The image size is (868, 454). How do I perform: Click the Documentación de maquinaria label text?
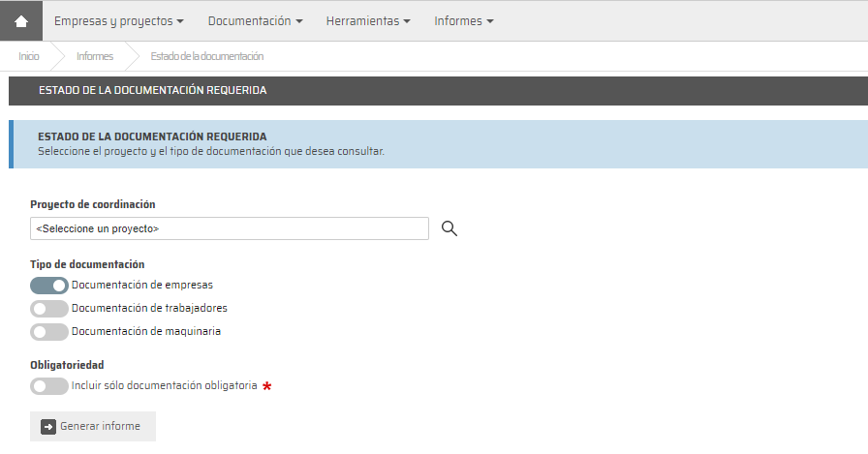146,331
